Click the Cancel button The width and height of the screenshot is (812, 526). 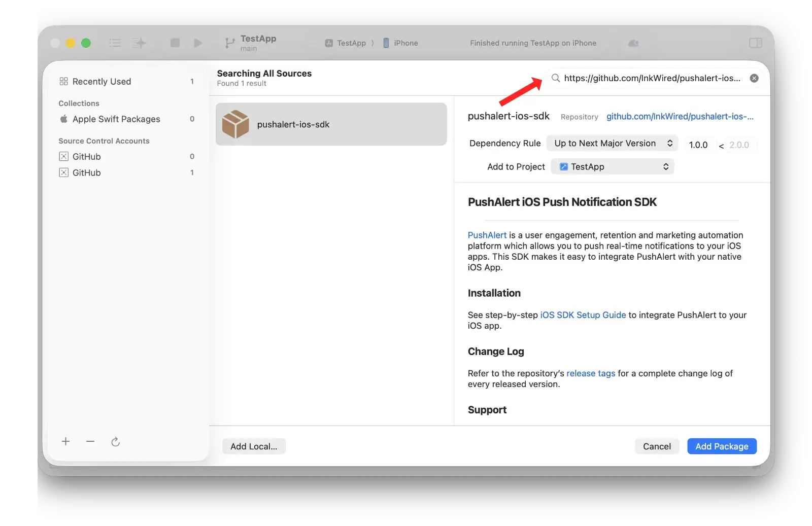656,446
